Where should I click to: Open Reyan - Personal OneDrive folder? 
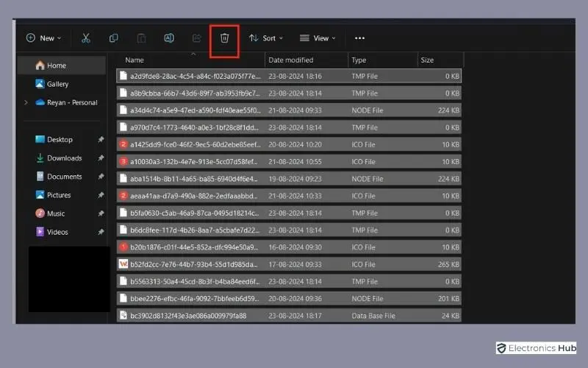point(66,102)
